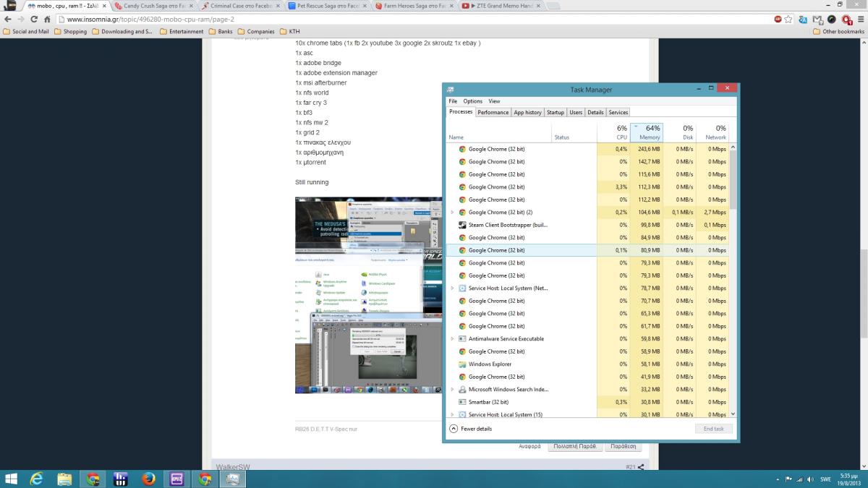868x488 pixels.
Task: Click the Antimalware Service Executable icon
Action: pyautogui.click(x=462, y=338)
